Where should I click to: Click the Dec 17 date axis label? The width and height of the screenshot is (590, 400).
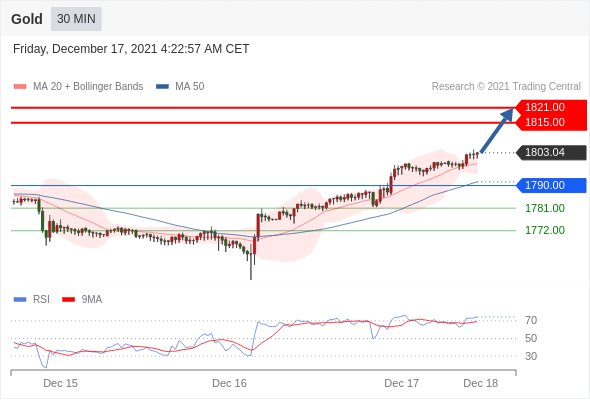click(x=401, y=383)
